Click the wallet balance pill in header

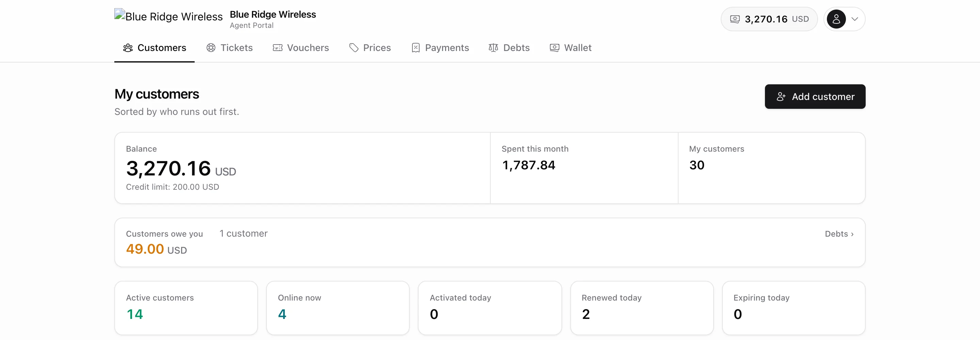[769, 19]
